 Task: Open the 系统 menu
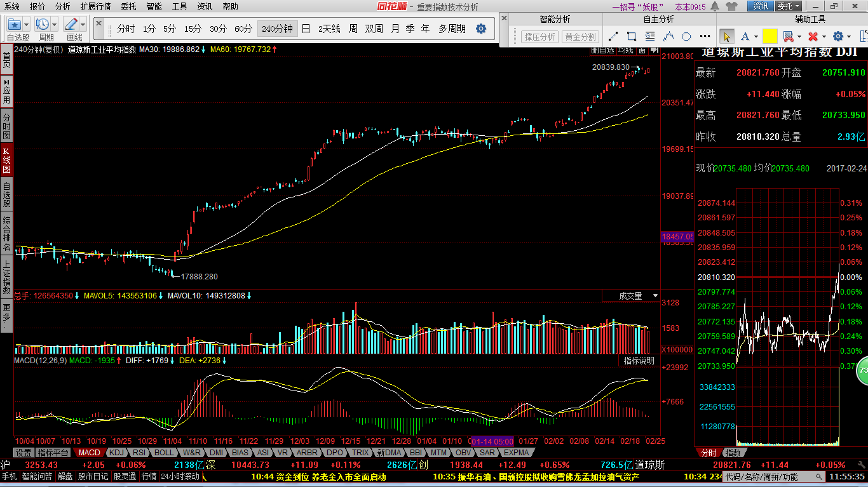[x=12, y=6]
